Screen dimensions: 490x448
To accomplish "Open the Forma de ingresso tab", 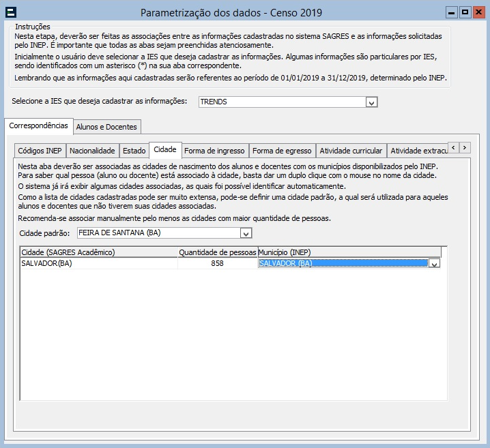I will pos(214,151).
